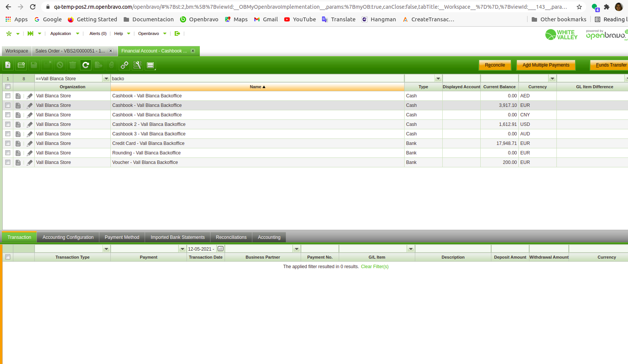Open the browser extensions puzzle icon
The height and width of the screenshot is (364, 628).
click(607, 7)
